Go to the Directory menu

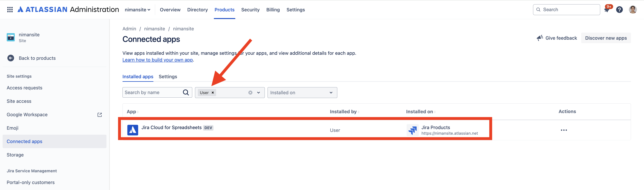[x=197, y=10]
